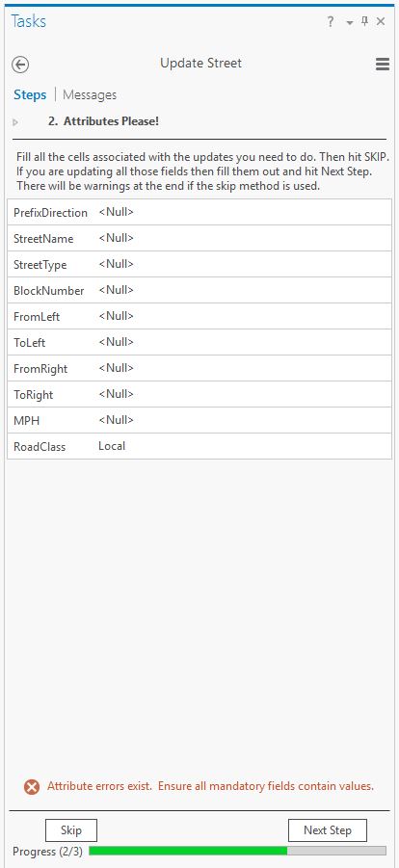Viewport: 399px width, 868px height.
Task: Select the MPH value cell
Action: click(243, 420)
